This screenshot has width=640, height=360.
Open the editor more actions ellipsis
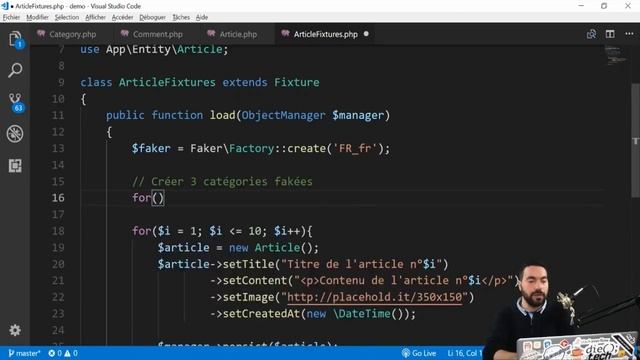tap(629, 34)
